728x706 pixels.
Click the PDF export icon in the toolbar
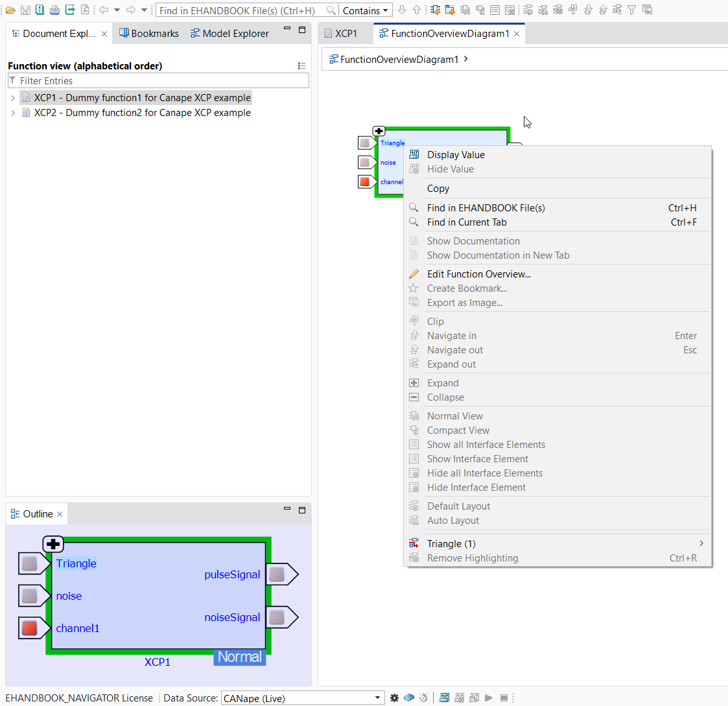(x=84, y=10)
